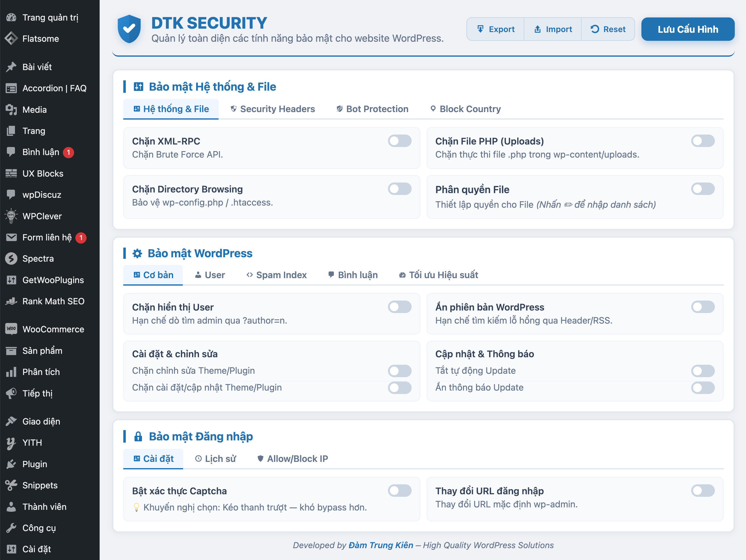The width and height of the screenshot is (746, 560).
Task: Open the Bot Protection tab
Action: (372, 109)
